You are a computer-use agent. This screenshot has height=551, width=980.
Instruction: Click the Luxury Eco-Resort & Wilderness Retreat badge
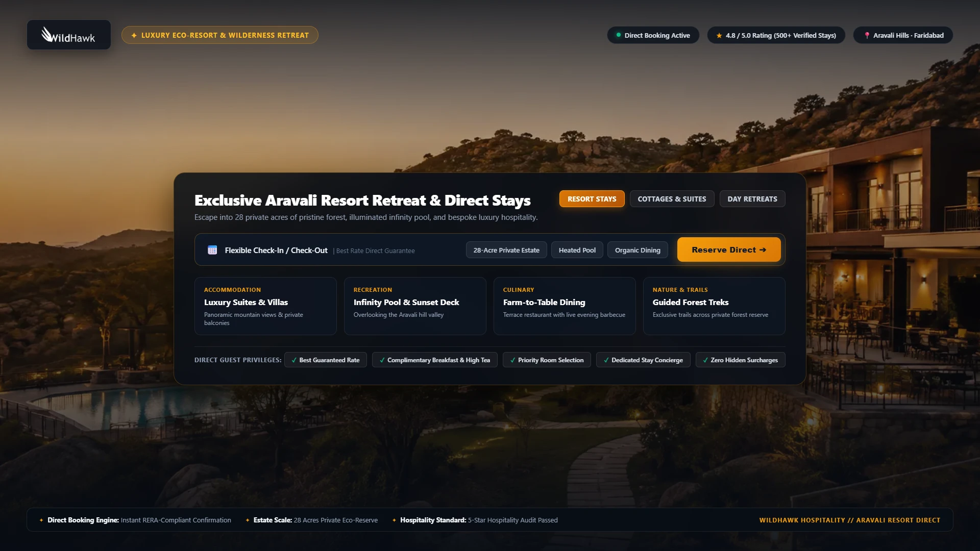(x=220, y=35)
